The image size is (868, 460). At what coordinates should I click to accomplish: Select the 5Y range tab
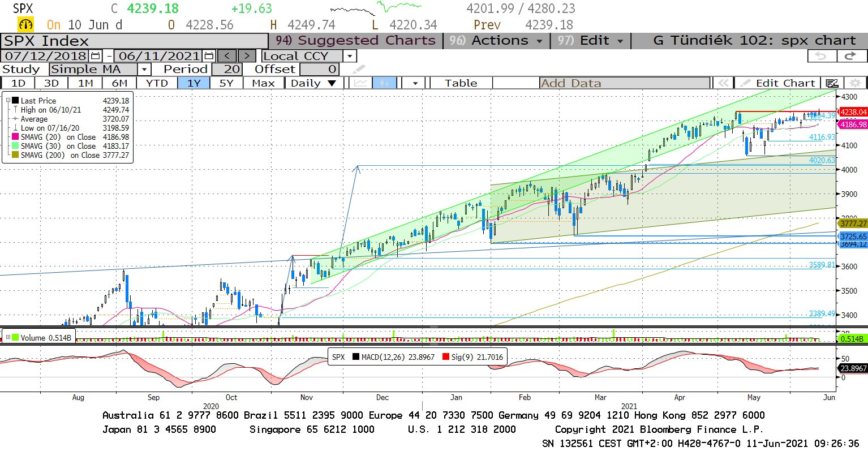tap(226, 83)
